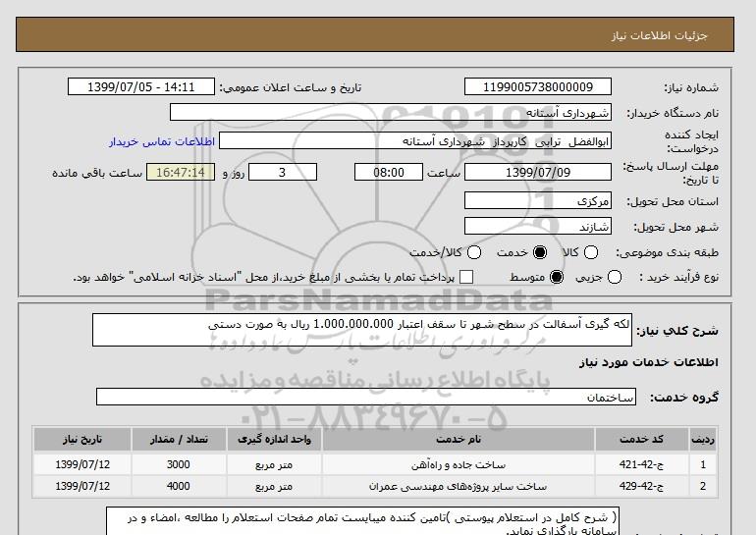Click the ساخت جاده و راه‌آهن service name

click(x=459, y=464)
